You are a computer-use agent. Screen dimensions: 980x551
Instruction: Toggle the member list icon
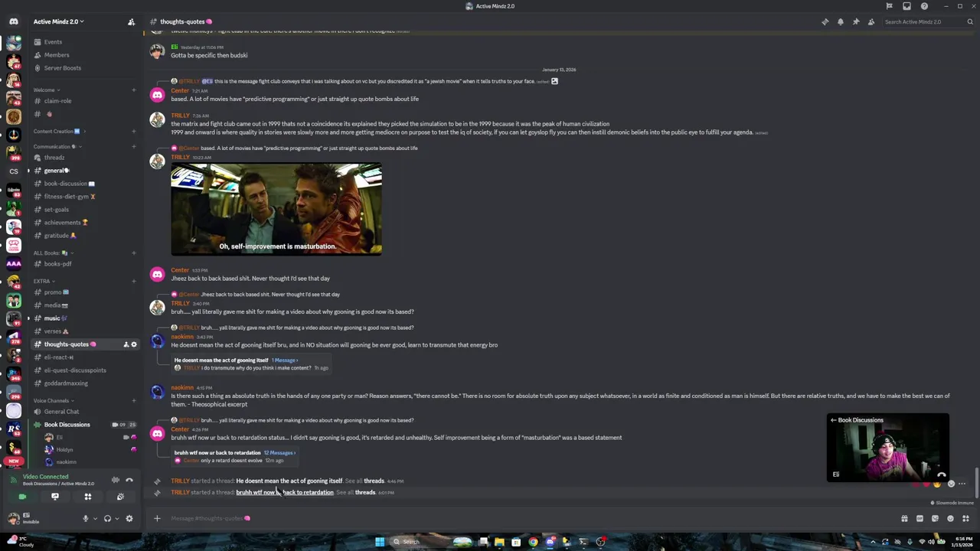tap(871, 21)
